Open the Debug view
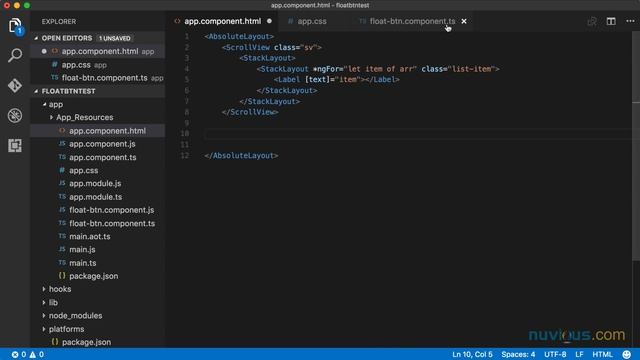 coord(15,116)
